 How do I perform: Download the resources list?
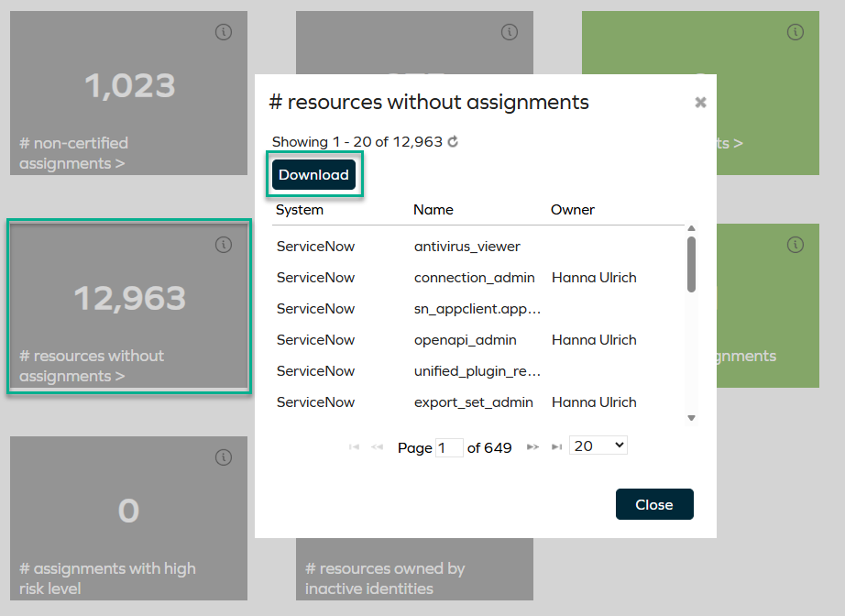(x=313, y=174)
